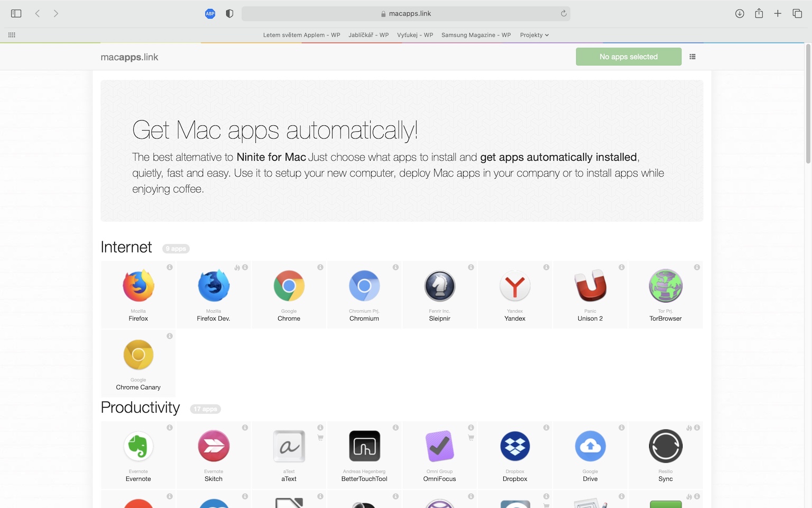Open info for Dropbox tile
The height and width of the screenshot is (508, 812).
546,428
